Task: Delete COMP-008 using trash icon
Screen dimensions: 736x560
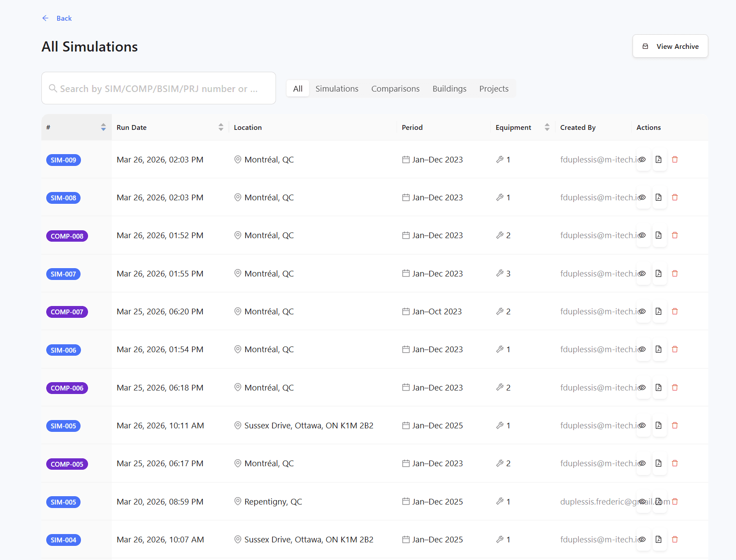Action: [x=675, y=235]
